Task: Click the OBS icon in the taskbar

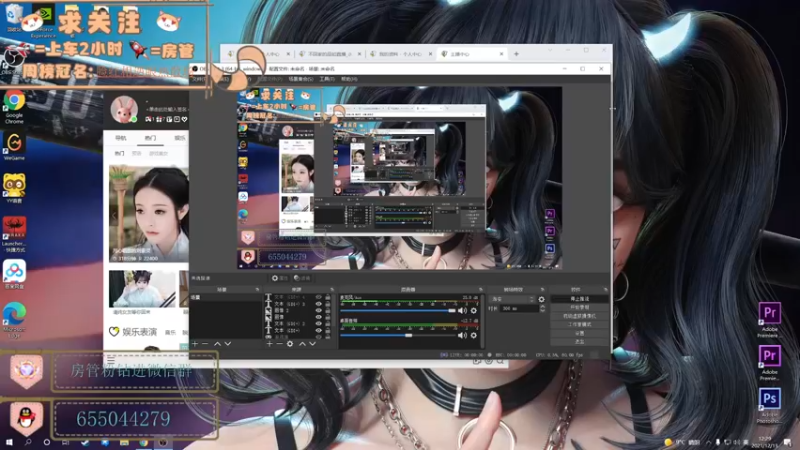Action: coord(163,442)
